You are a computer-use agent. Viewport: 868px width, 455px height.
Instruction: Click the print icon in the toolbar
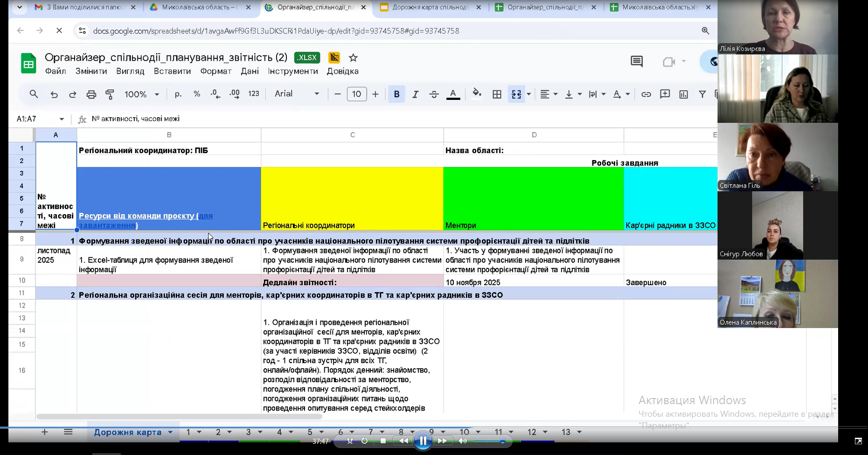click(x=91, y=94)
